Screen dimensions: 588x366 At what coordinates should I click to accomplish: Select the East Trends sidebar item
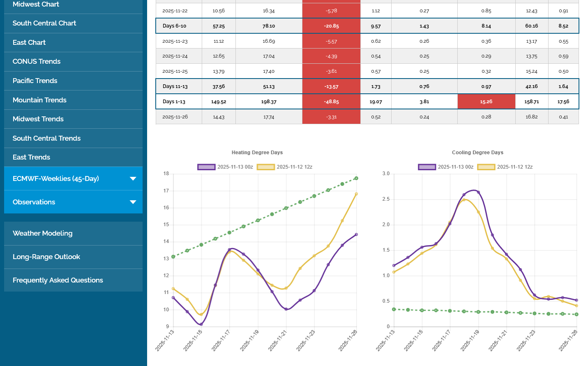pyautogui.click(x=31, y=158)
